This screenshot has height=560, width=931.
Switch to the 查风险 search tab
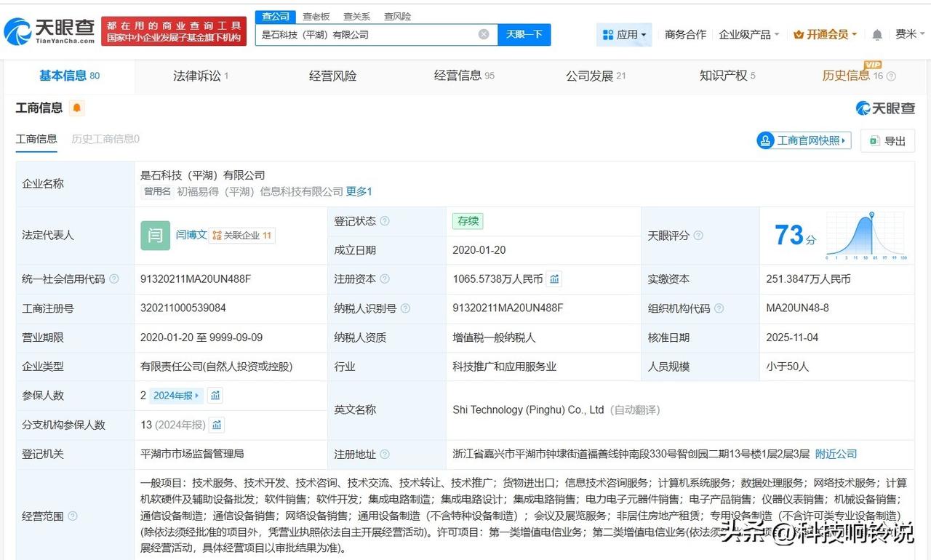pos(398,16)
